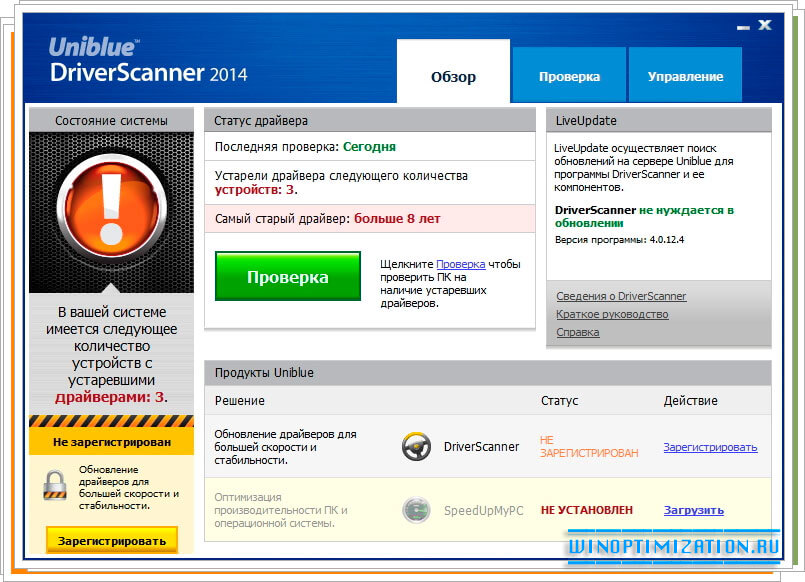Click the SpeedUpMyPC gear icon

pyautogui.click(x=417, y=510)
